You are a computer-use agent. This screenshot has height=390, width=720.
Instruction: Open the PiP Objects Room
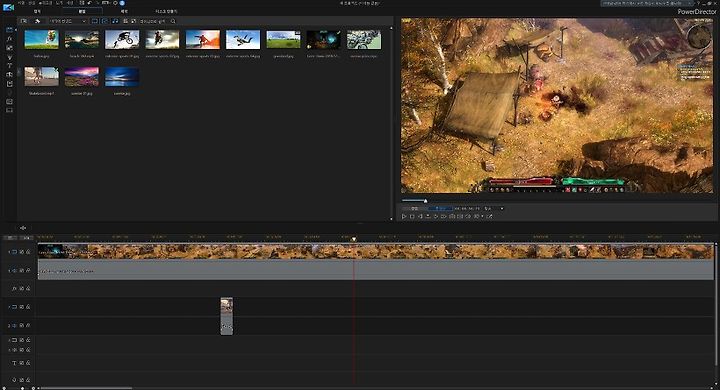pyautogui.click(x=9, y=48)
